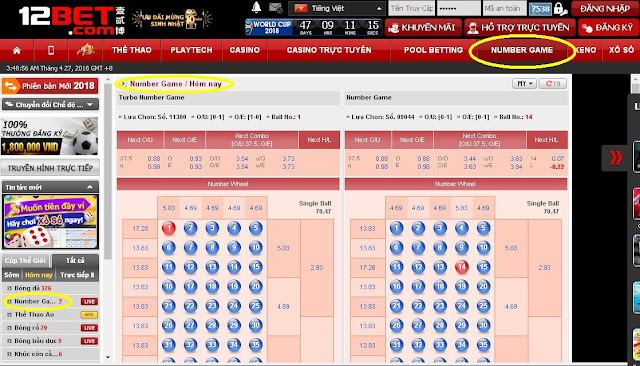The image size is (640, 366).
Task: Click the goldfish game icon in navbar
Action: (86, 50)
